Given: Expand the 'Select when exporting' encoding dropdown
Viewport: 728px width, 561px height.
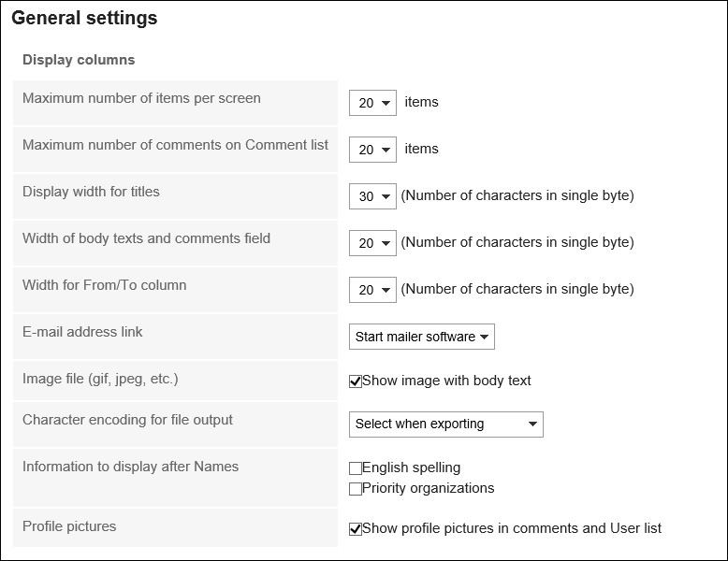Looking at the screenshot, I should tap(445, 424).
